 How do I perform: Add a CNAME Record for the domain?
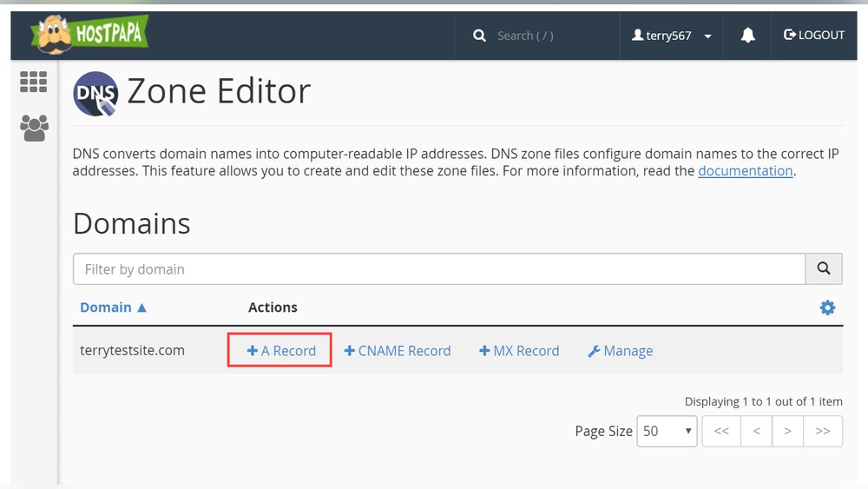click(397, 351)
